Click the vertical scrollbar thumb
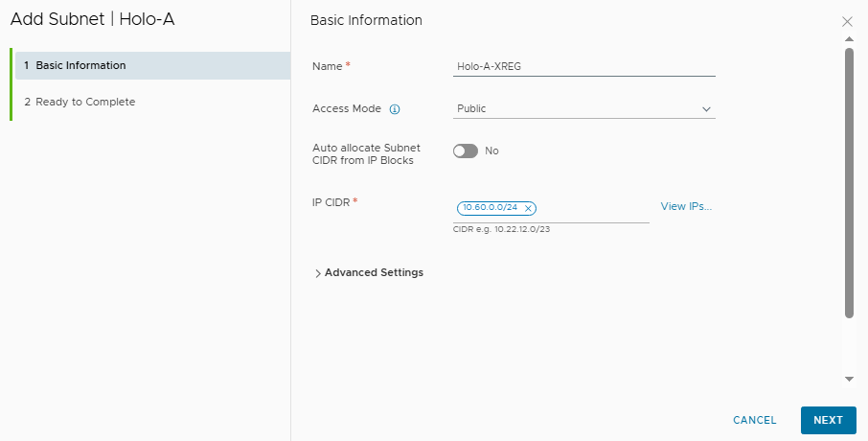The image size is (868, 441). [848, 182]
